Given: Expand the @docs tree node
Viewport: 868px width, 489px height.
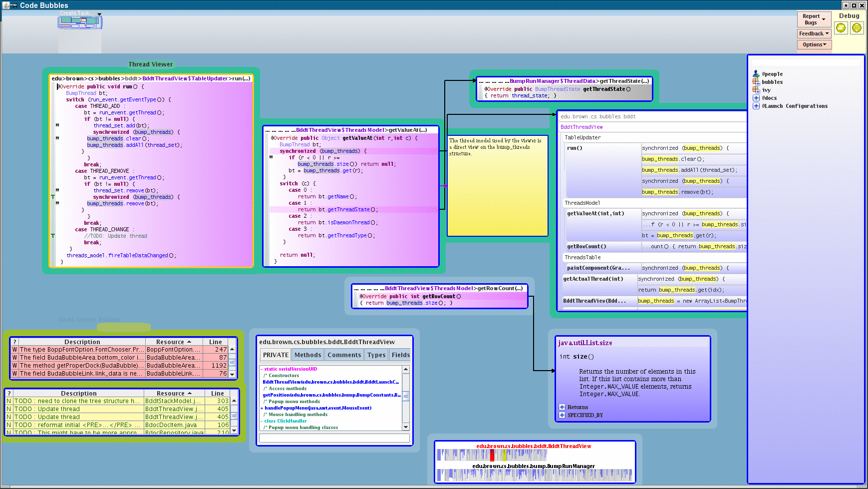Looking at the screenshot, I should pos(756,98).
